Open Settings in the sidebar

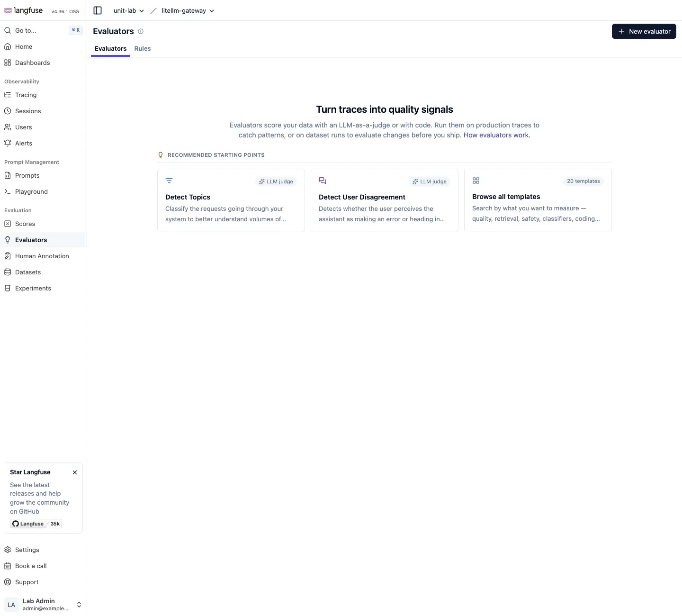43,550
